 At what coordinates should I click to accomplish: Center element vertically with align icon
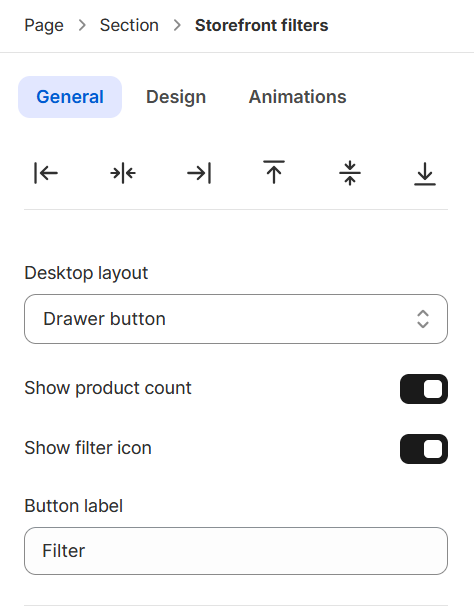click(x=350, y=173)
